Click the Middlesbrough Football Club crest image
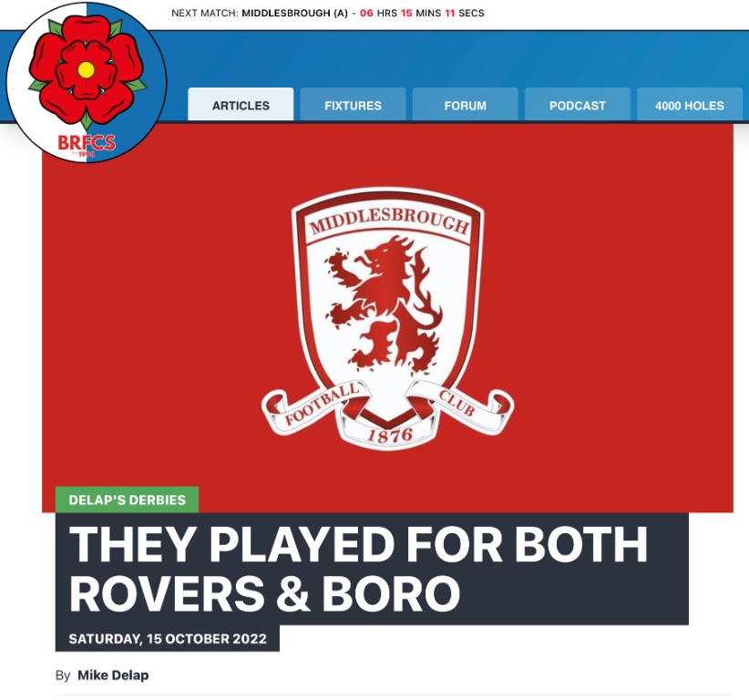The image size is (749, 700). point(387,319)
